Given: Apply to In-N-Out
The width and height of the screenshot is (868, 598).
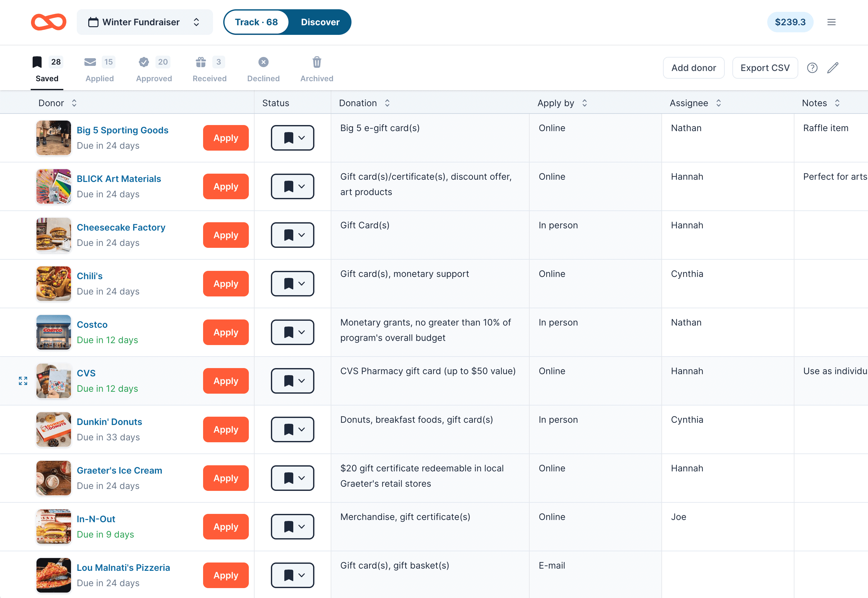Looking at the screenshot, I should click(x=226, y=526).
